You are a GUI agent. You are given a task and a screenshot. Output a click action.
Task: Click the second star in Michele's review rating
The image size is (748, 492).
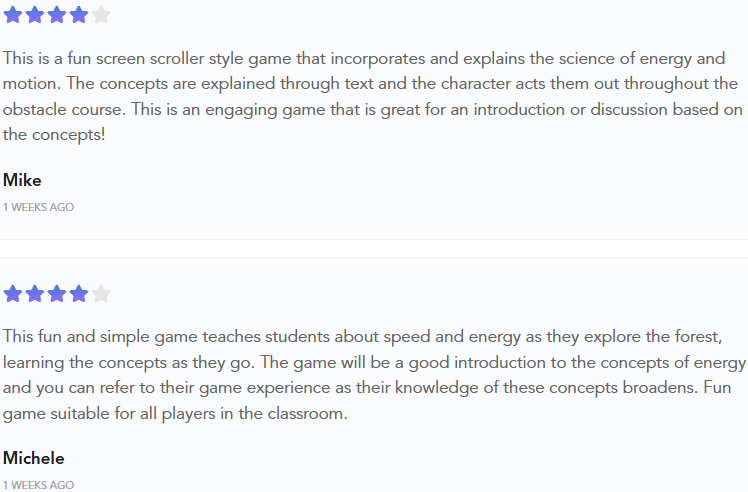coord(35,293)
